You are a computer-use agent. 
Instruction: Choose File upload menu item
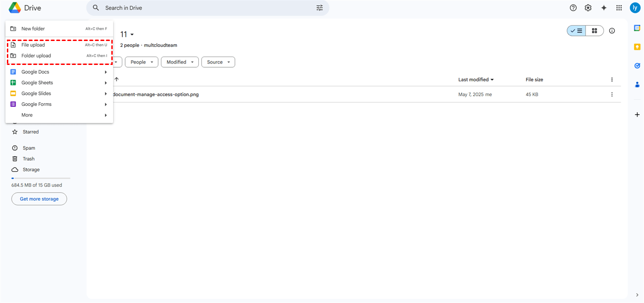(x=59, y=45)
